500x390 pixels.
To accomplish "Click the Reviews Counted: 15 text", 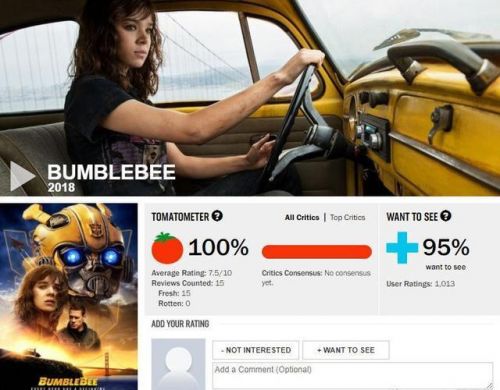I will tap(188, 283).
